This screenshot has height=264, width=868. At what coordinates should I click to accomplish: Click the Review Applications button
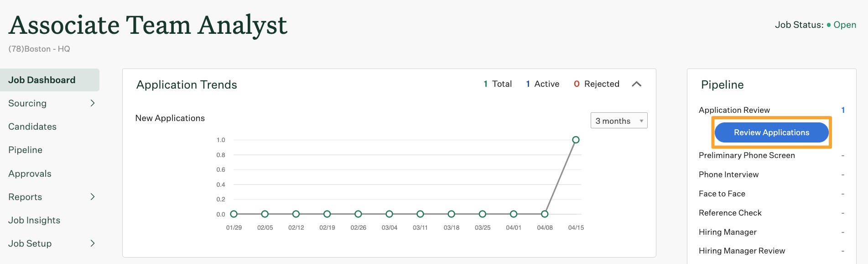click(771, 132)
